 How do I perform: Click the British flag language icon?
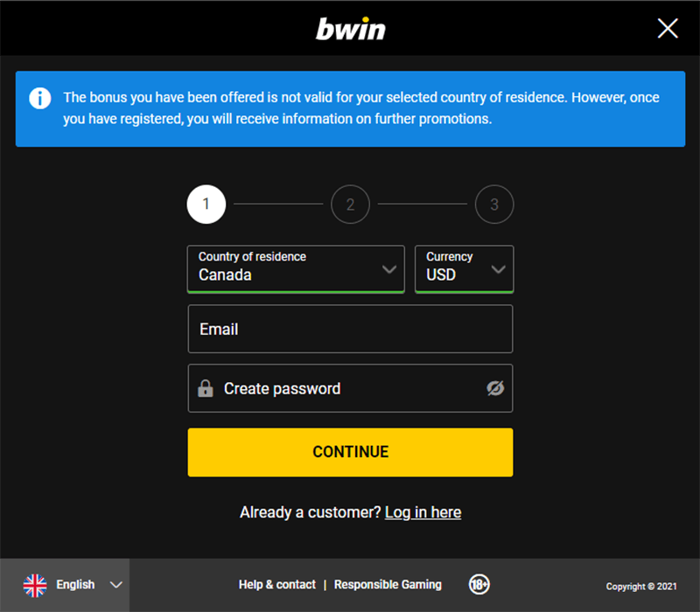(x=35, y=584)
